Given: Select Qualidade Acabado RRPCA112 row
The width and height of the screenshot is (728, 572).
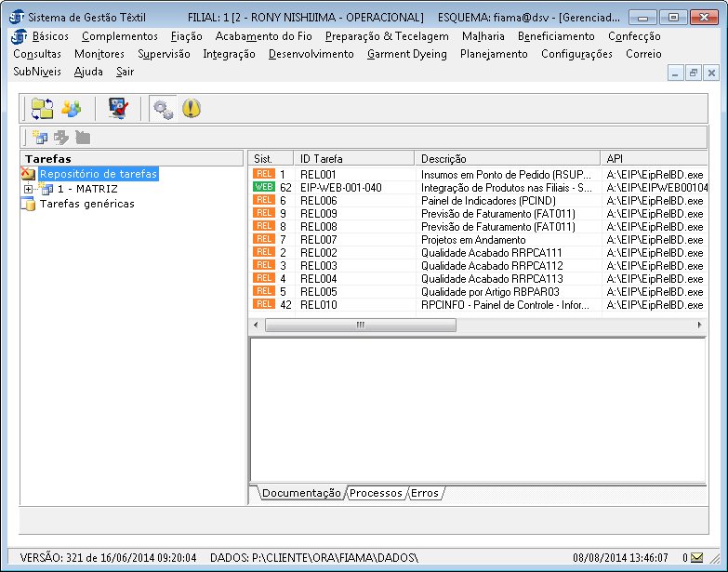Looking at the screenshot, I should click(x=478, y=266).
